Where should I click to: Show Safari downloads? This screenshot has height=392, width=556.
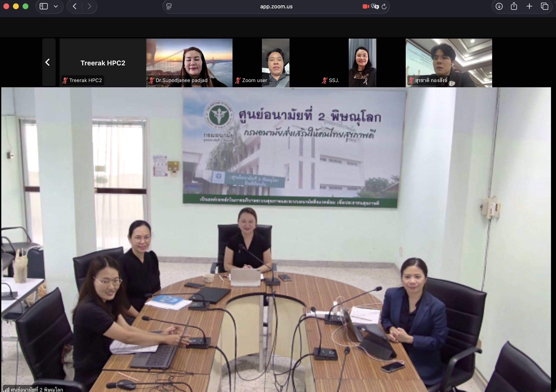click(499, 6)
